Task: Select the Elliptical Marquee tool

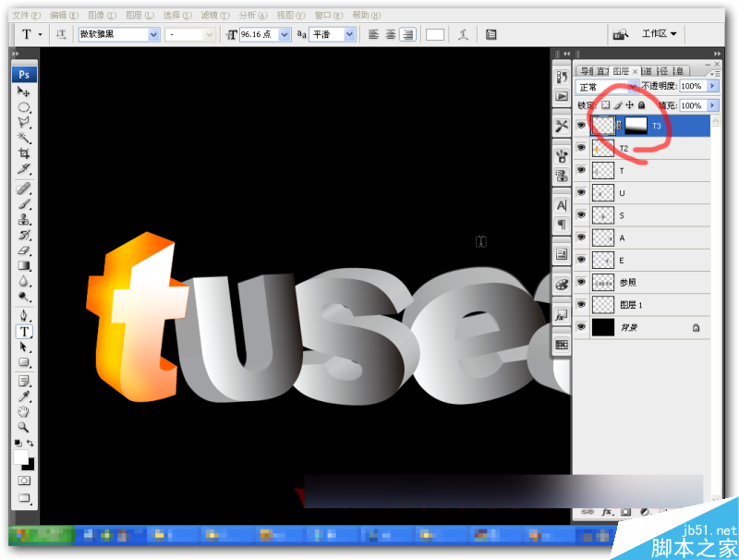Action: click(x=24, y=107)
